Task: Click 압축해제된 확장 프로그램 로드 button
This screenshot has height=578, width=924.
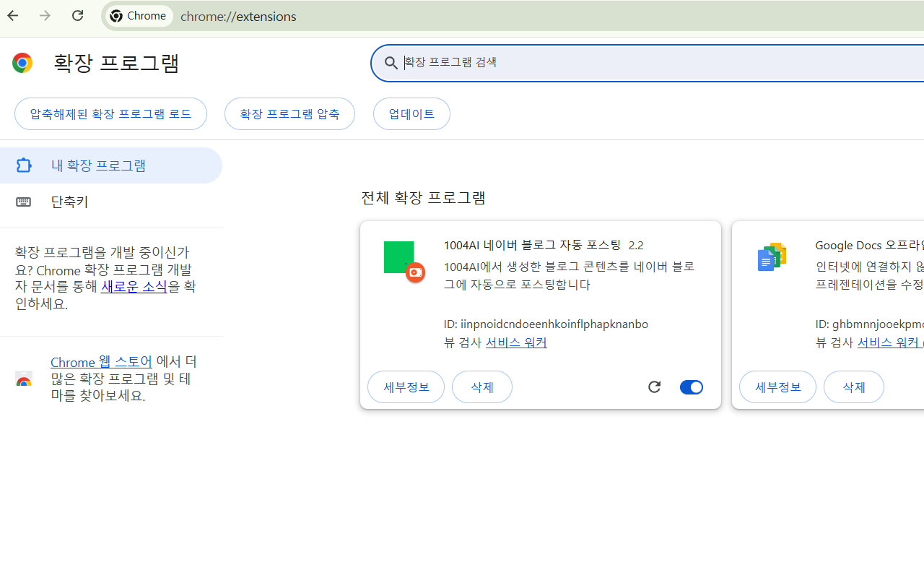Action: tap(110, 114)
